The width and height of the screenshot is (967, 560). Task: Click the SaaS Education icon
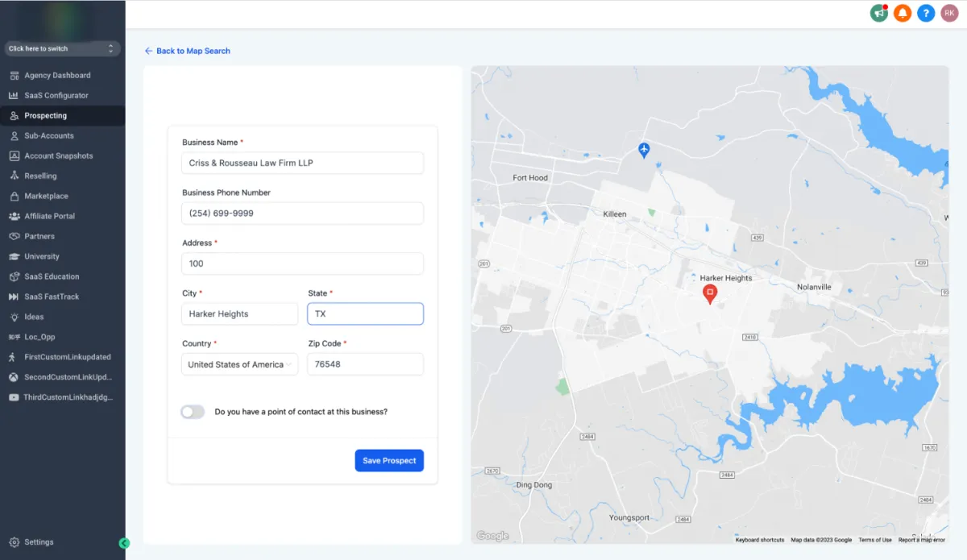(15, 276)
